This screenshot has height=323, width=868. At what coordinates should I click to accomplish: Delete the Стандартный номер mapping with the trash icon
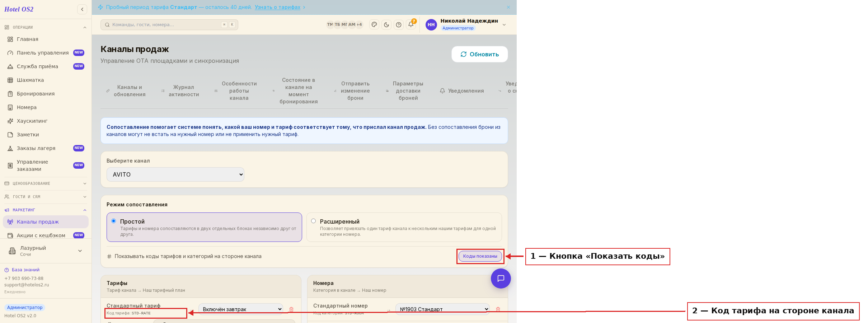tap(498, 309)
